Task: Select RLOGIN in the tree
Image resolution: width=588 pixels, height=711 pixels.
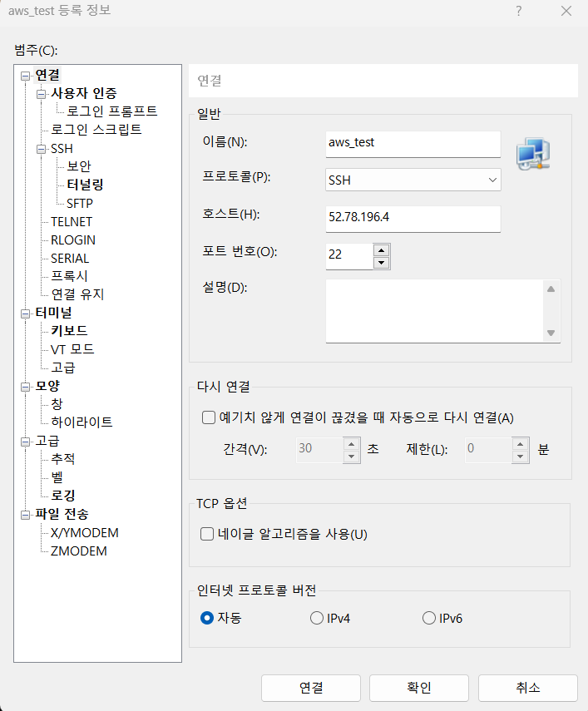Action: pyautogui.click(x=73, y=239)
